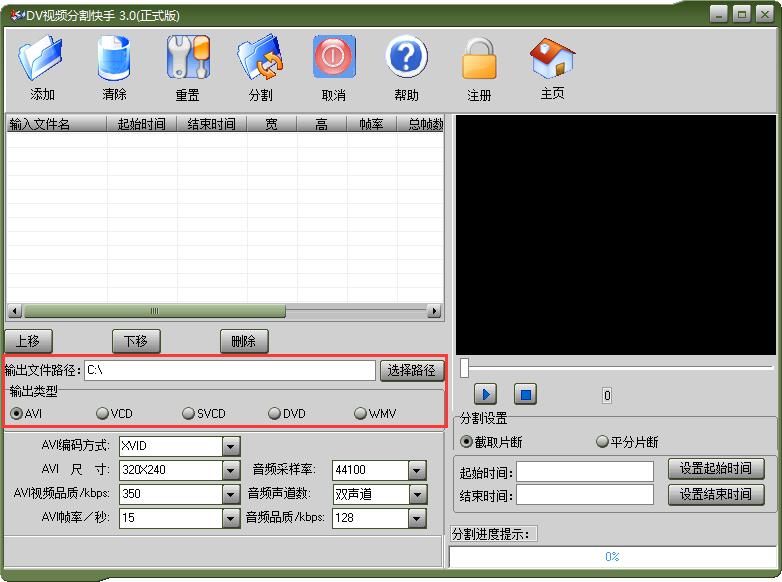Select the 平分片断 split mode

(602, 441)
